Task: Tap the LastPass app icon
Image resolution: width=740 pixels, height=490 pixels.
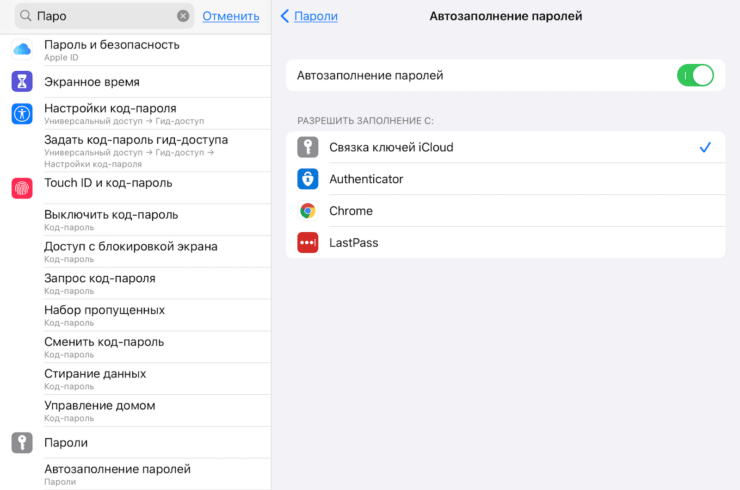Action: (308, 243)
